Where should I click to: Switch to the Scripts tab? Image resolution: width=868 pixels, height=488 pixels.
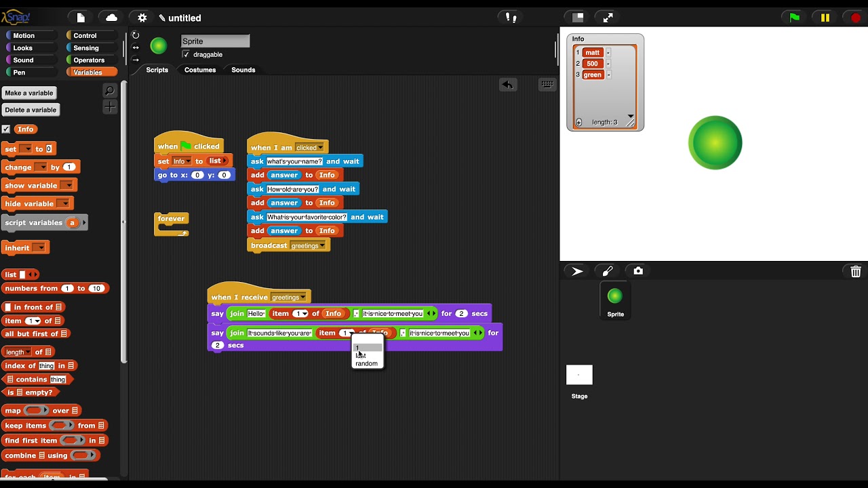(x=157, y=70)
